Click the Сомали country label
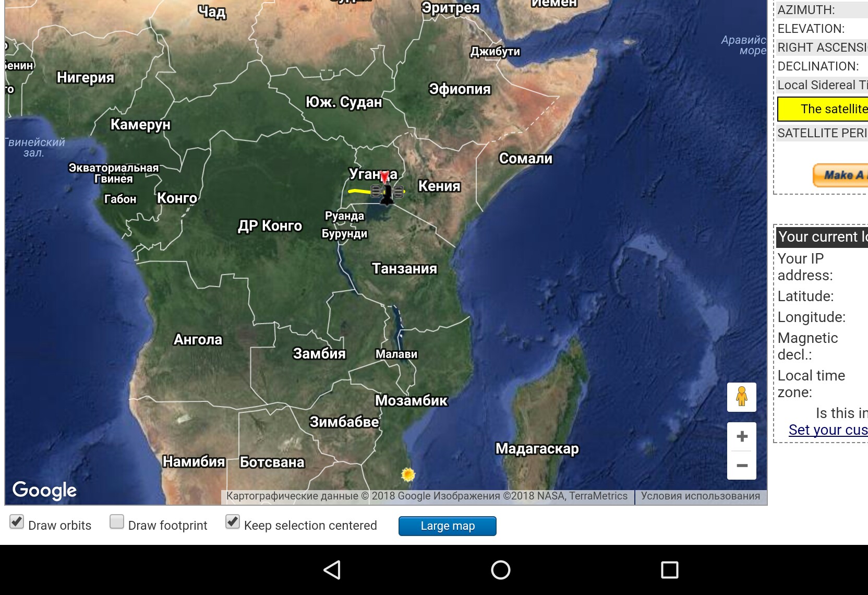This screenshot has width=868, height=595. click(526, 159)
